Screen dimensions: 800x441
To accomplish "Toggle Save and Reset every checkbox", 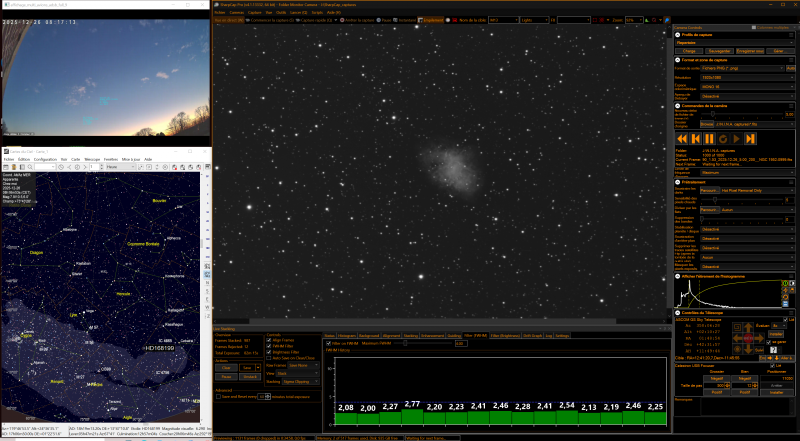I will tap(218, 397).
